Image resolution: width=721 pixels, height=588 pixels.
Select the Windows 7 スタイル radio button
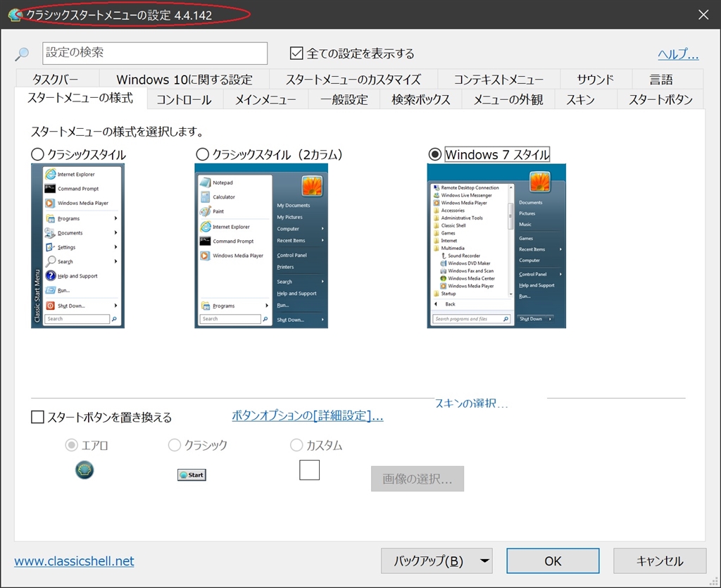434,154
